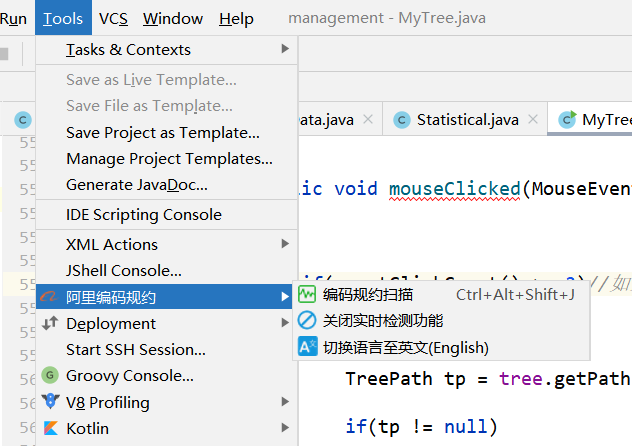The height and width of the screenshot is (446, 632).
Task: Click the leftmost editor tab class icon
Action: [x=23, y=120]
